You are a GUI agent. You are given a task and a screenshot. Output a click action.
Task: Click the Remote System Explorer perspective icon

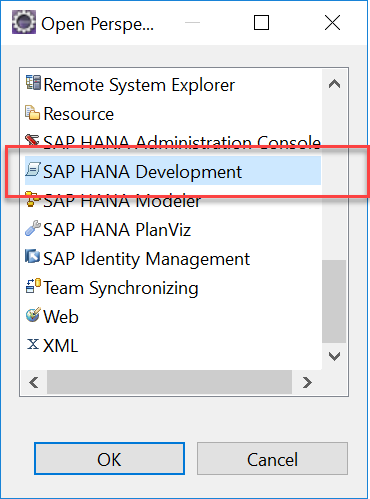pyautogui.click(x=33, y=83)
